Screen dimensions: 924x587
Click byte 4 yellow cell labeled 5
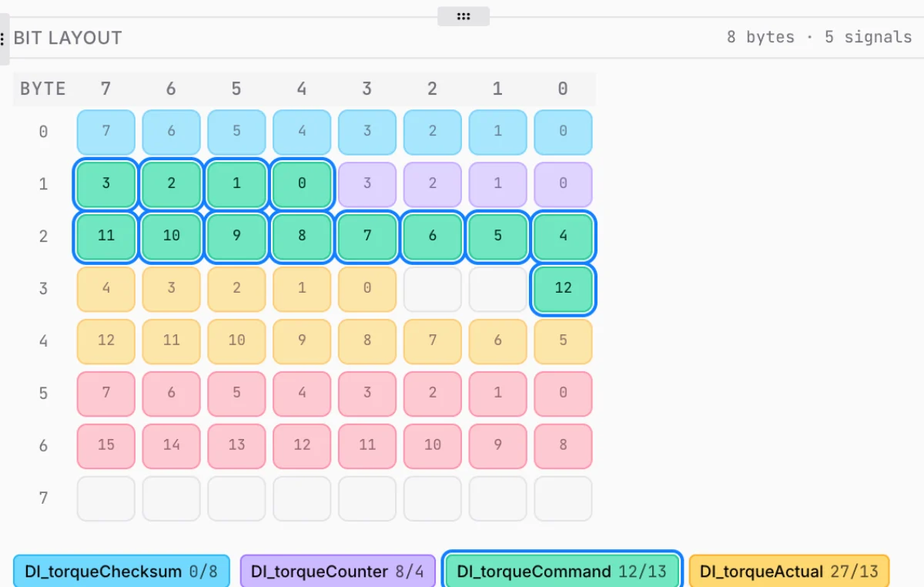point(563,340)
